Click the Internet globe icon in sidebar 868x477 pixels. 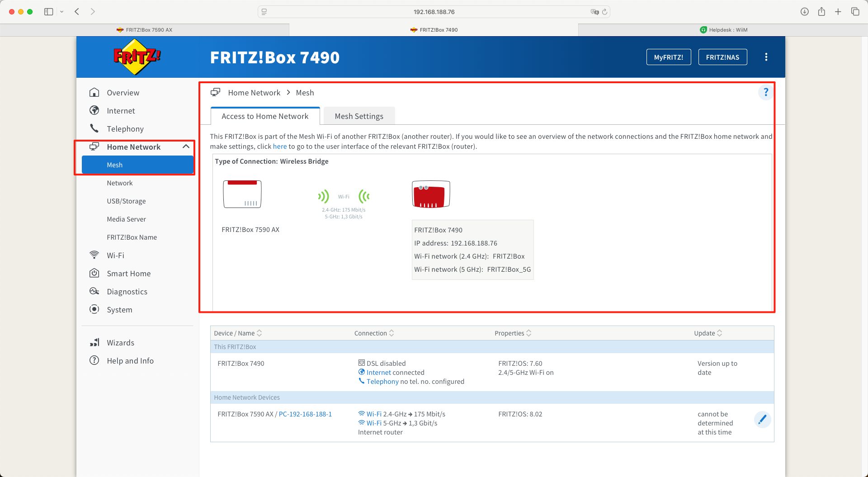point(94,110)
